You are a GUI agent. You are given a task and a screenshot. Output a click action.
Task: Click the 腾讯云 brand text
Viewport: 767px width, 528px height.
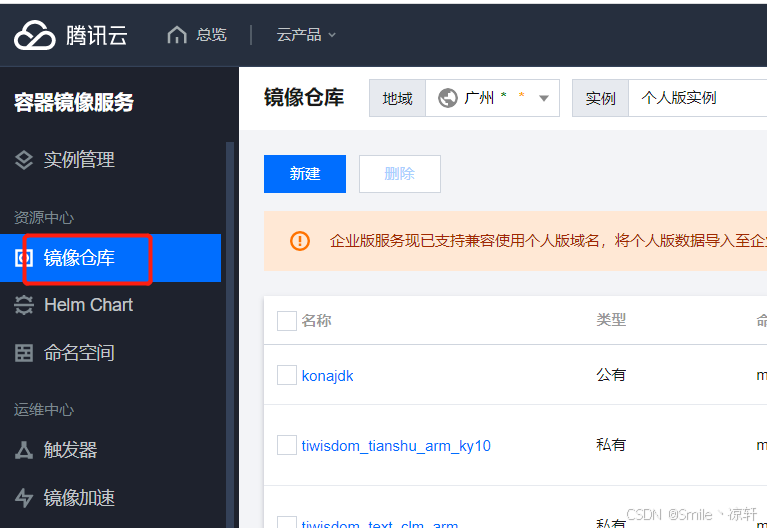coord(97,35)
